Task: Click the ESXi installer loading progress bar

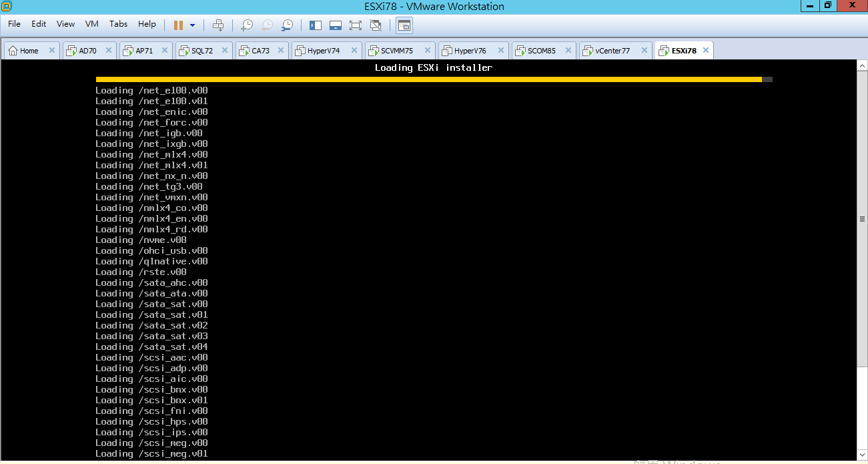Action: (x=434, y=79)
